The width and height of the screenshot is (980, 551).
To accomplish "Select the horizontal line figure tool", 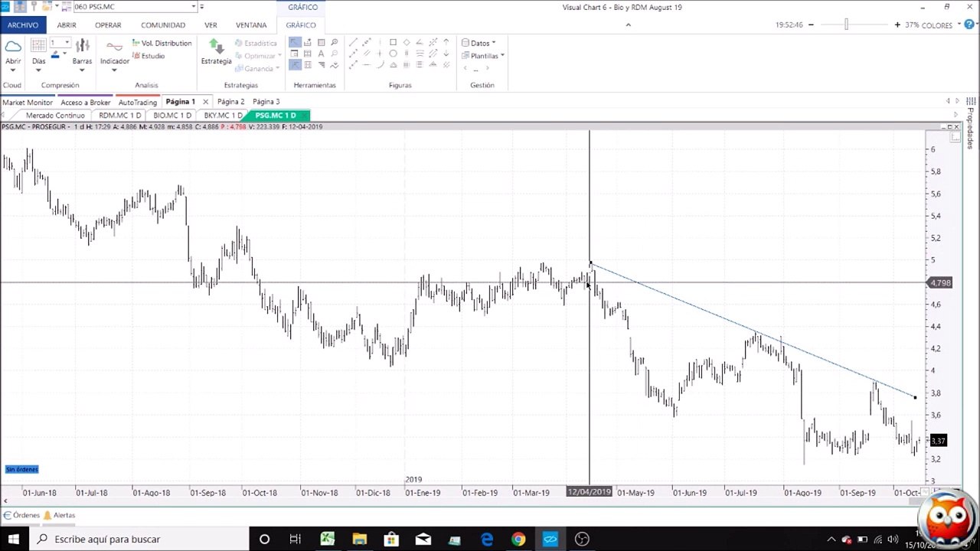I will 366,65.
